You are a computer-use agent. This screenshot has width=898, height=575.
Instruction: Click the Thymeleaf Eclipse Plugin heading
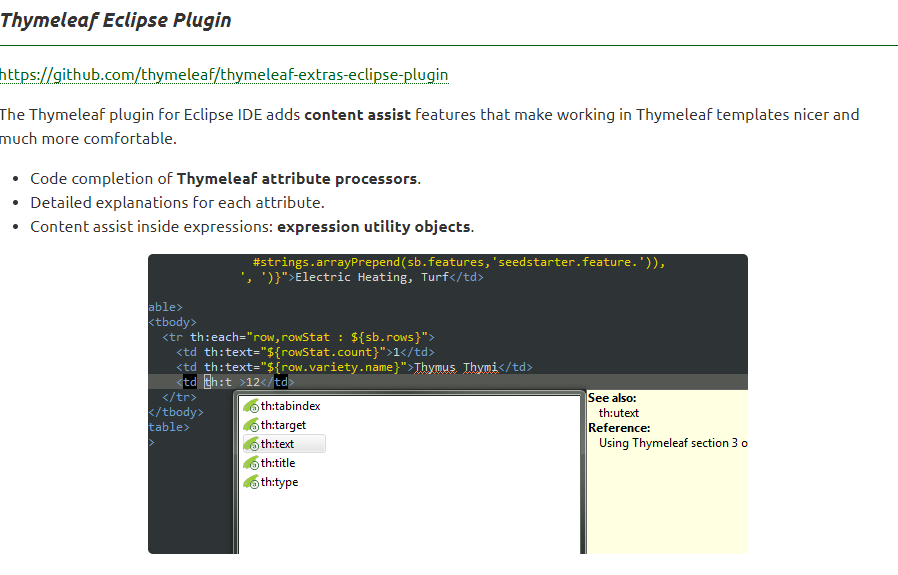[x=115, y=21]
